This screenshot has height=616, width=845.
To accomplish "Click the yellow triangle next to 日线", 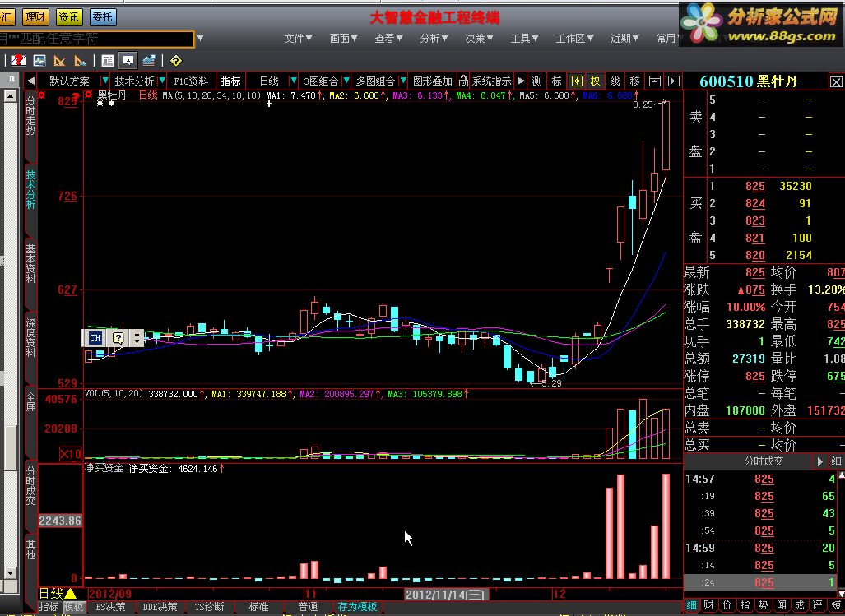I will coord(71,594).
